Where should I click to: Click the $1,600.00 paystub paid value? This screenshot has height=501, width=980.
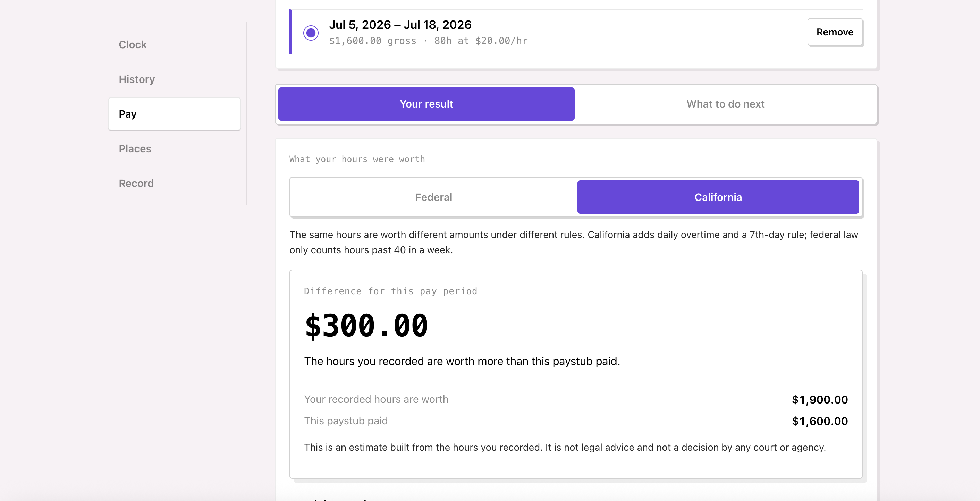tap(820, 421)
